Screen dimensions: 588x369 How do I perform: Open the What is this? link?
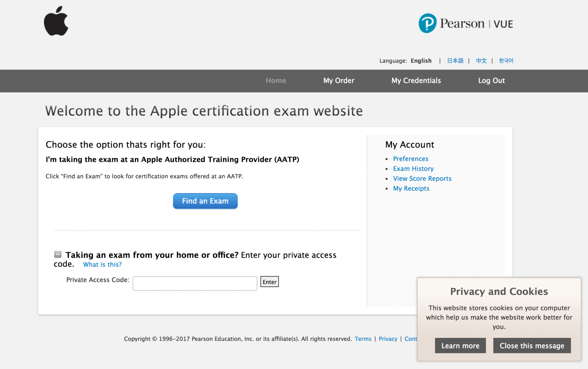(x=102, y=264)
